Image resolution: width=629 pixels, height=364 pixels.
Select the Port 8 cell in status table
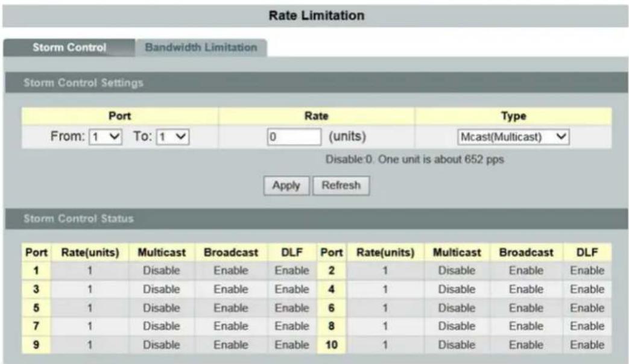pyautogui.click(x=331, y=326)
